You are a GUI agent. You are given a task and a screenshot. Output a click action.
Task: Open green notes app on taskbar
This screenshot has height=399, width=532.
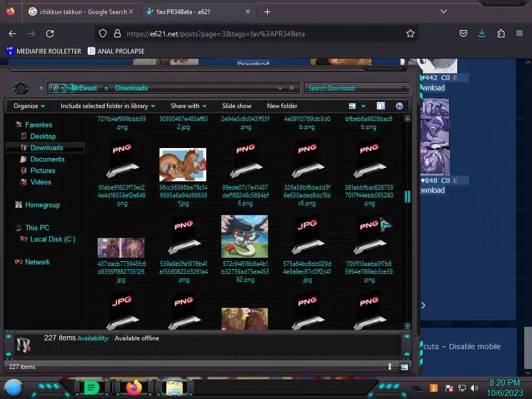[91, 388]
